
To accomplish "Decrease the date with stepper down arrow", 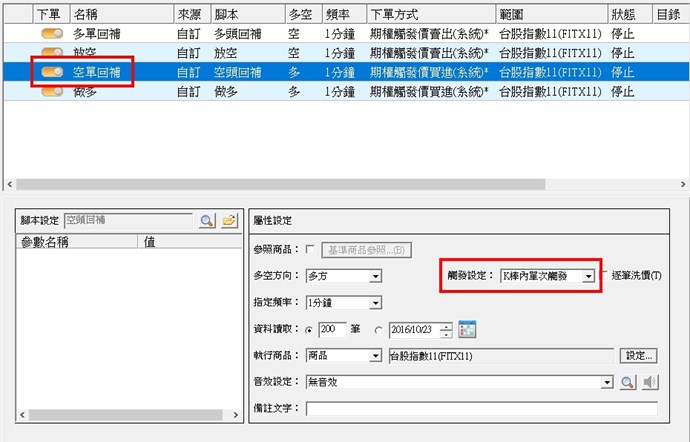I will point(446,334).
